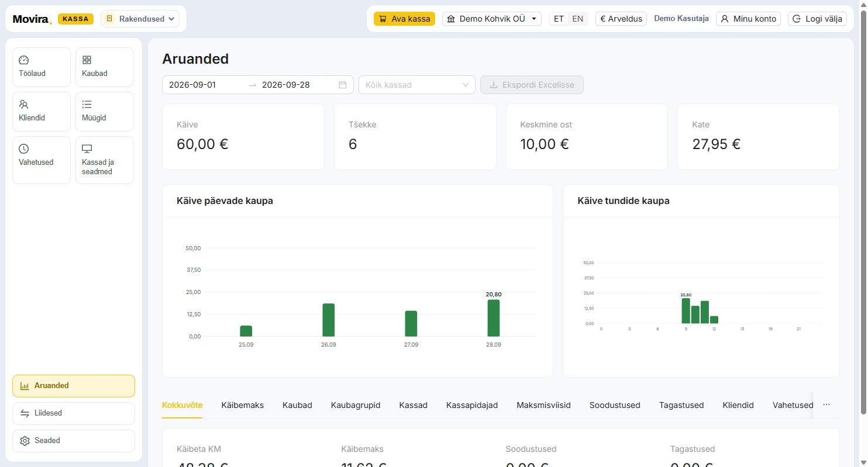
Task: Click the KASSA badge
Action: tap(75, 19)
